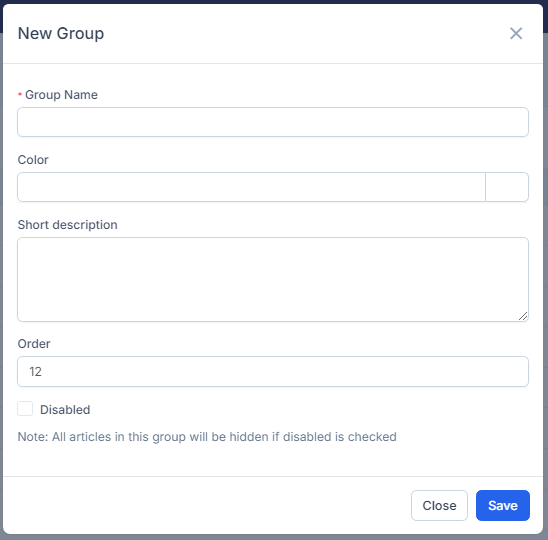
Task: Open the color picker swatch box
Action: pyautogui.click(x=507, y=187)
